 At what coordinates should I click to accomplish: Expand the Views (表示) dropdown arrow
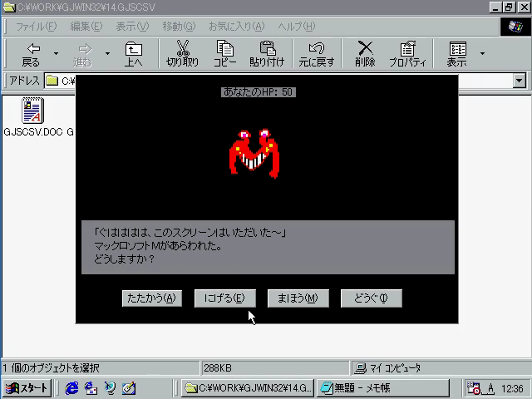click(x=482, y=53)
